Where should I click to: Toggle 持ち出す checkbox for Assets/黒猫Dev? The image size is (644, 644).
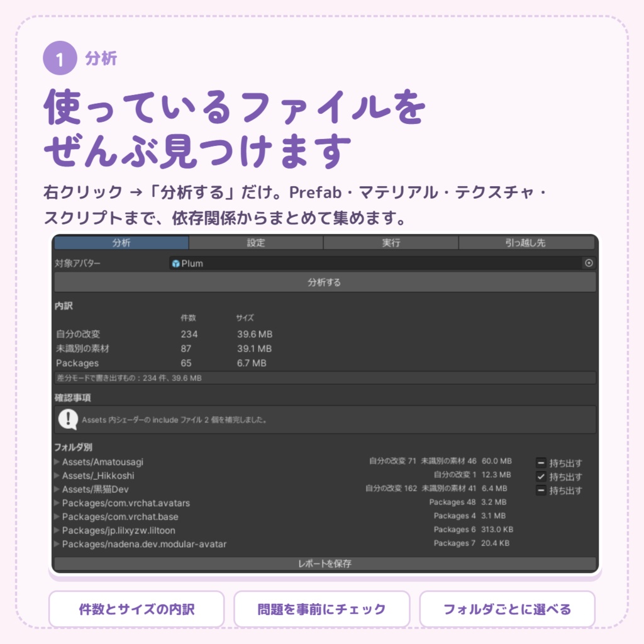click(541, 490)
